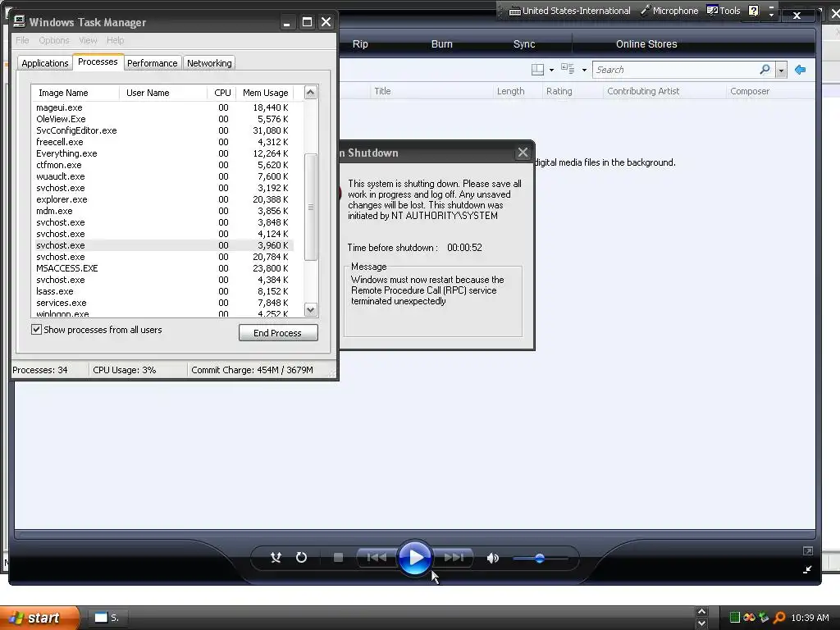840x630 pixels.
Task: Click the Start button
Action: click(39, 618)
